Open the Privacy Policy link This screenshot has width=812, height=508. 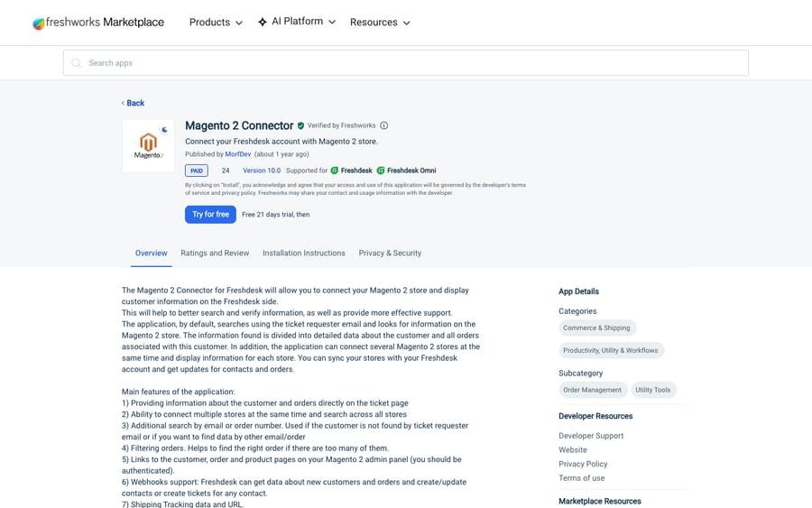coord(583,464)
